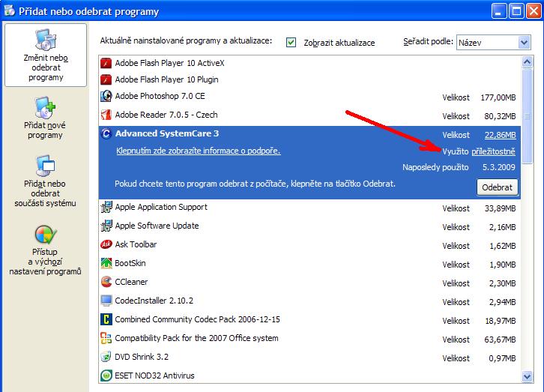The height and width of the screenshot is (392, 544).
Task: Click the 177,00MB size value
Action: coord(498,97)
